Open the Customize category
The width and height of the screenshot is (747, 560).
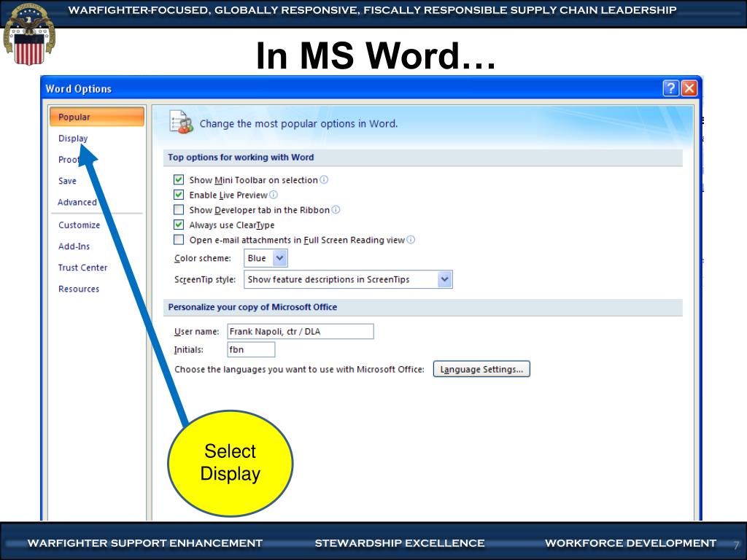(x=79, y=225)
